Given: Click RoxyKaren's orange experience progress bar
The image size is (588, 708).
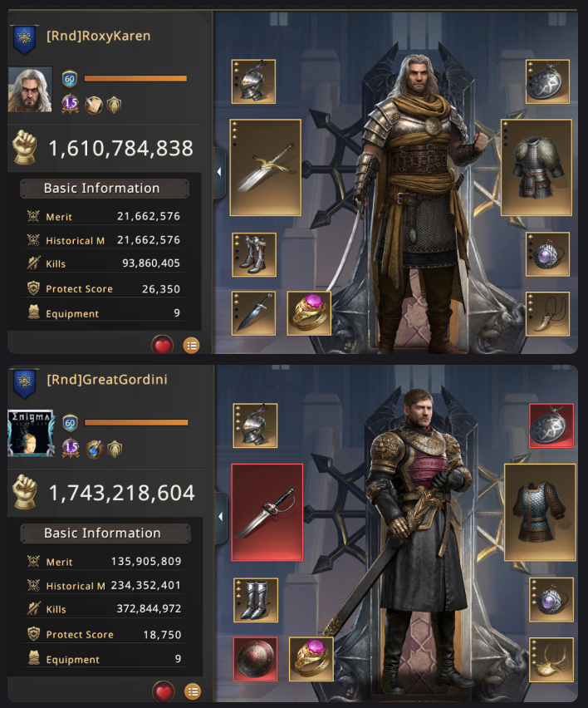Looking at the screenshot, I should pos(135,79).
